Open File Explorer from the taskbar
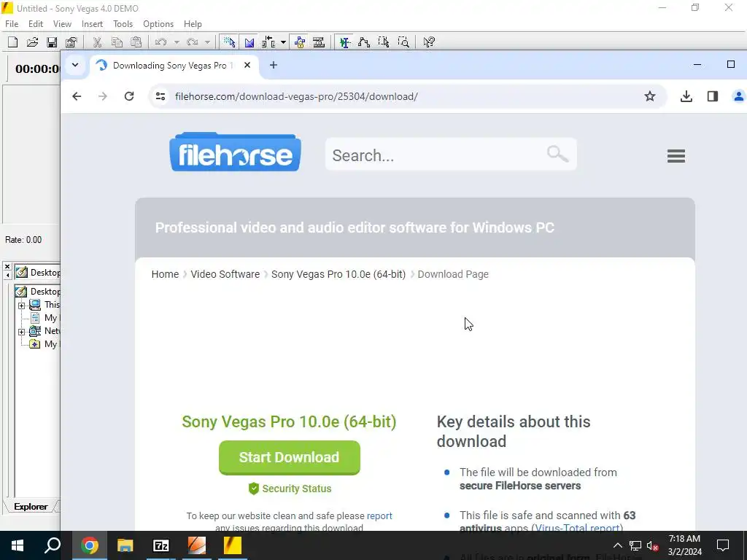This screenshot has height=560, width=747. [125, 545]
